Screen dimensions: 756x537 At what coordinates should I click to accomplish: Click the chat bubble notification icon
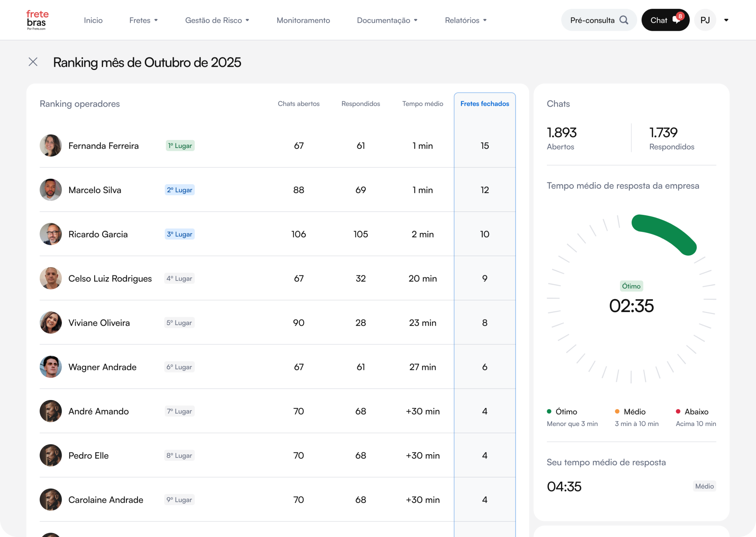(x=678, y=19)
